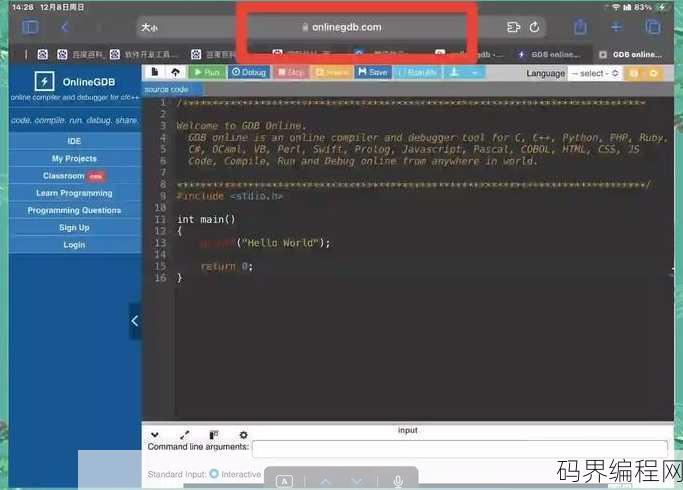Click the expand arrows icon in input panel
This screenshot has height=490, width=683.
pyautogui.click(x=185, y=435)
